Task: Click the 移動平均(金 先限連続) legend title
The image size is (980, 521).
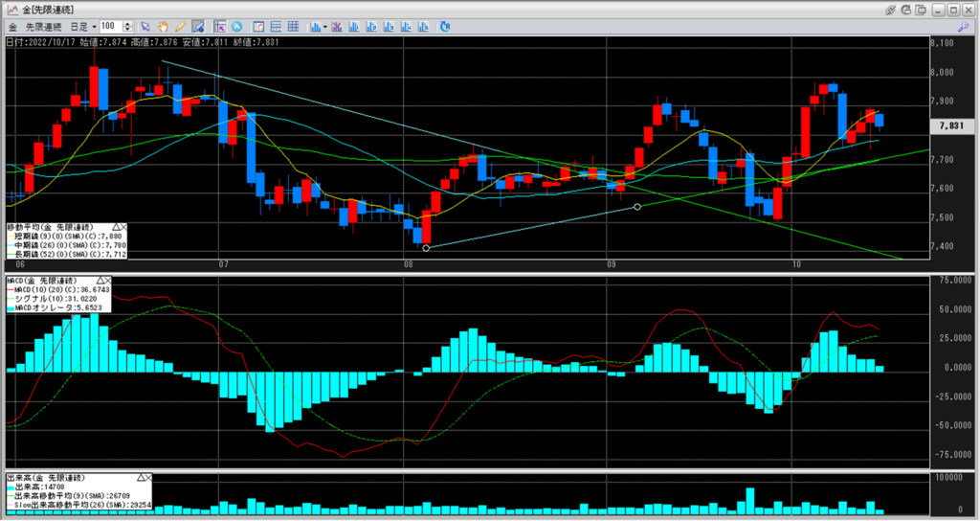Action: click(x=50, y=227)
